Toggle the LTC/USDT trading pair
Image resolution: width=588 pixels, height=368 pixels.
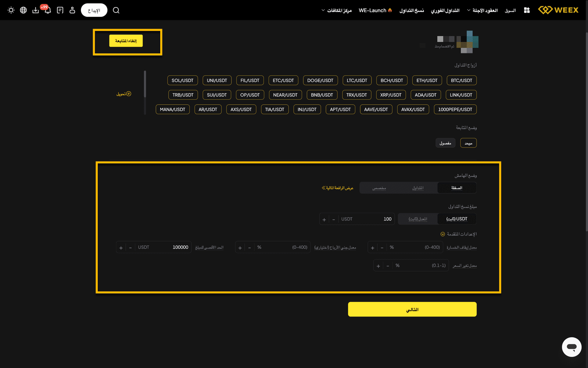coord(357,80)
